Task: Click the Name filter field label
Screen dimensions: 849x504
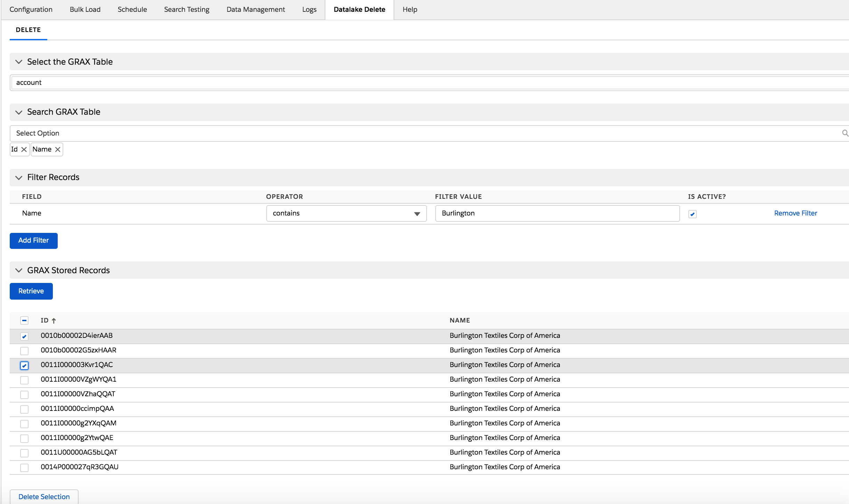Action: 32,213
